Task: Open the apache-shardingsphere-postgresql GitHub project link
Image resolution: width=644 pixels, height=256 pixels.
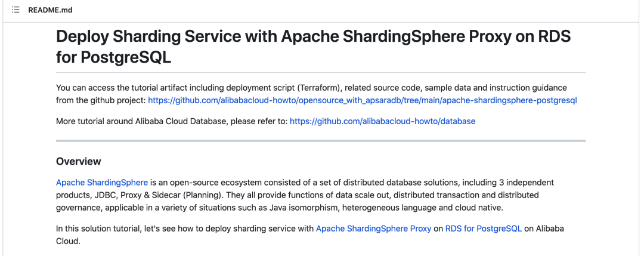Action: [363, 100]
